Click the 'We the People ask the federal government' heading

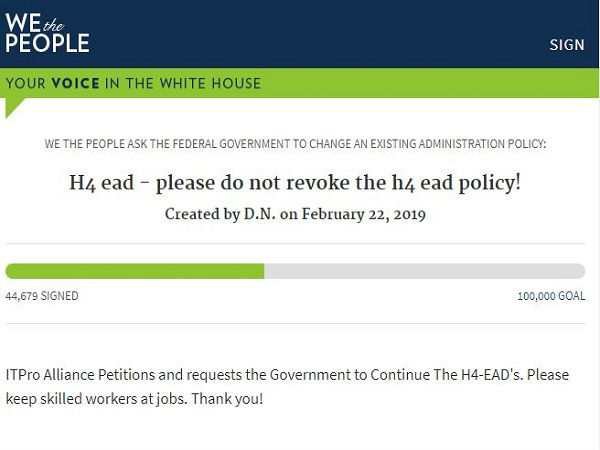point(295,144)
